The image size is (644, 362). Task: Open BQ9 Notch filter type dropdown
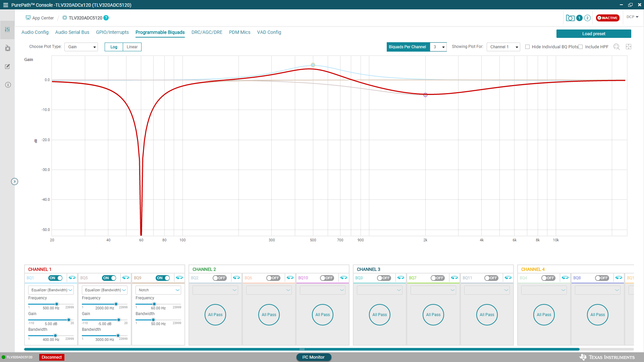158,290
